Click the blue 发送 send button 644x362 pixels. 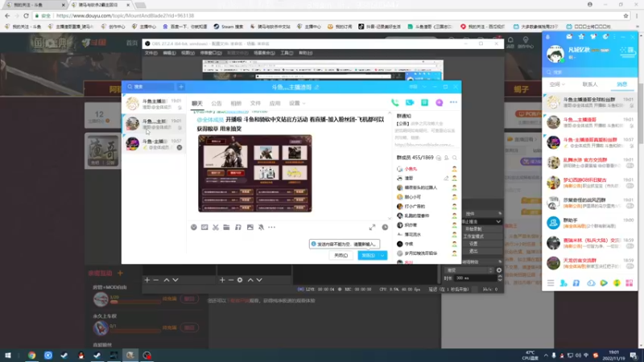coord(368,255)
